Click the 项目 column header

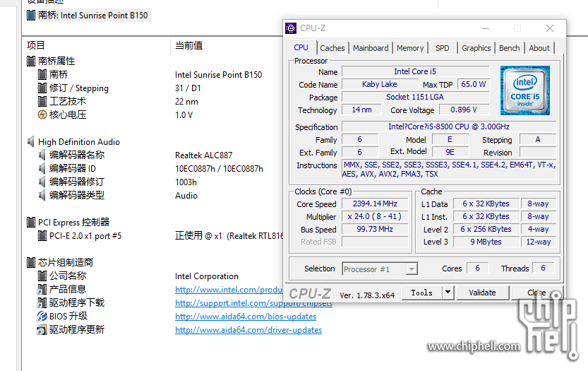(x=36, y=45)
